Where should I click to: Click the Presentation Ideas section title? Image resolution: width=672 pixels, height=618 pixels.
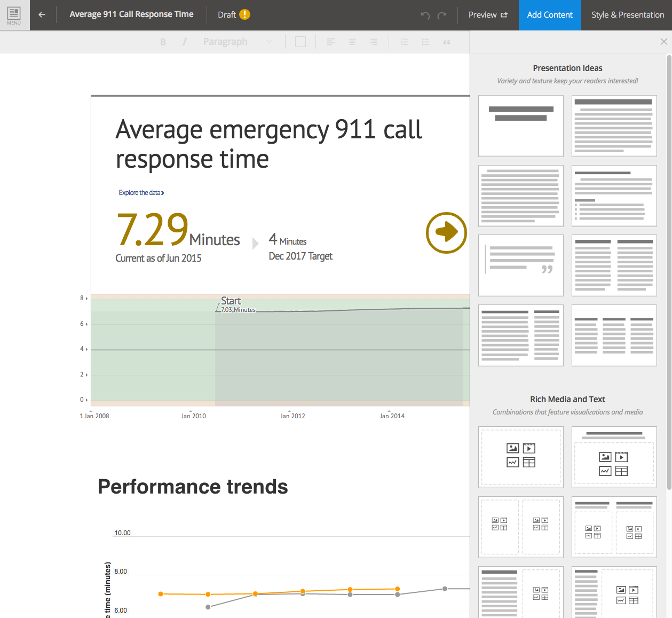coord(567,68)
